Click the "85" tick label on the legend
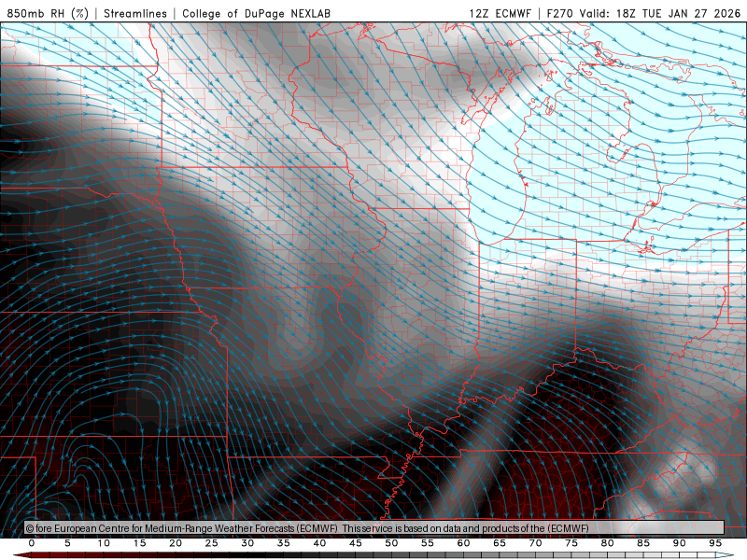The height and width of the screenshot is (560, 747). click(x=643, y=543)
